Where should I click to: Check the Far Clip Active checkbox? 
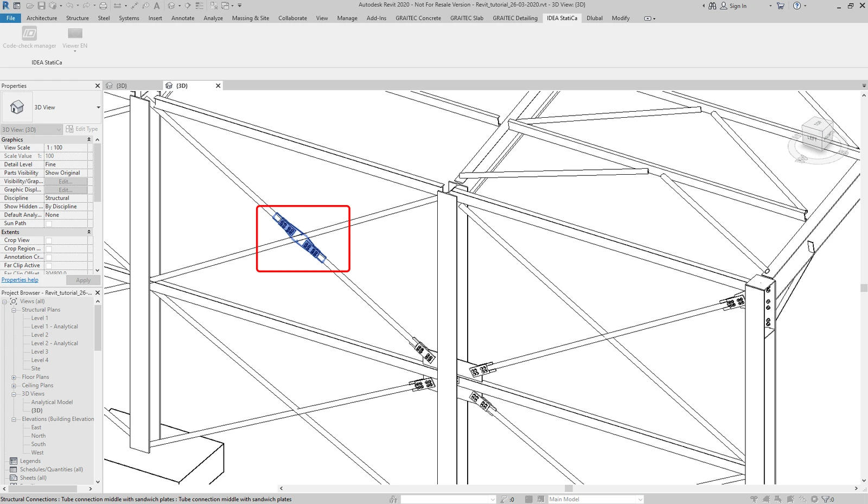pyautogui.click(x=49, y=266)
